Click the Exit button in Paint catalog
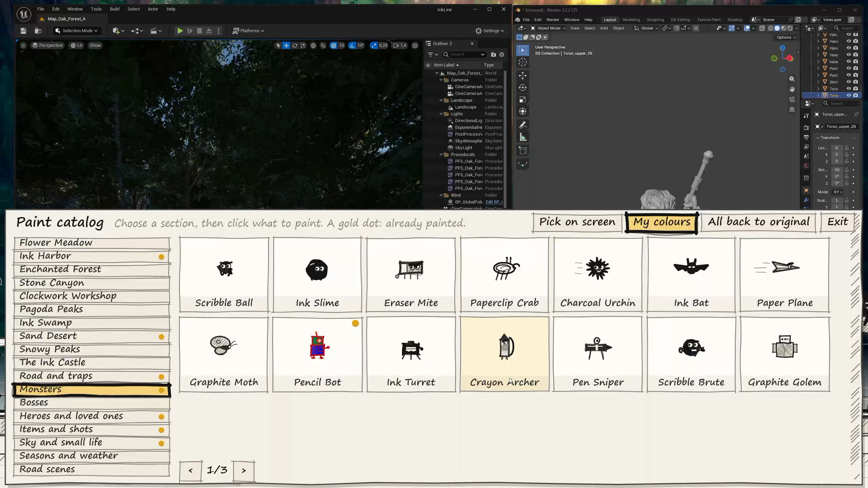The width and height of the screenshot is (868, 488). click(x=837, y=222)
